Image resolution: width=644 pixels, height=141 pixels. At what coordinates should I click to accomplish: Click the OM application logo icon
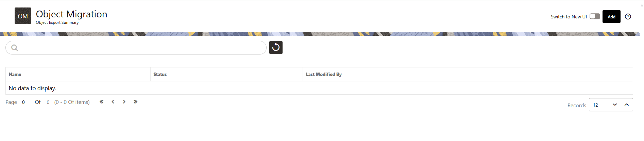point(23,16)
